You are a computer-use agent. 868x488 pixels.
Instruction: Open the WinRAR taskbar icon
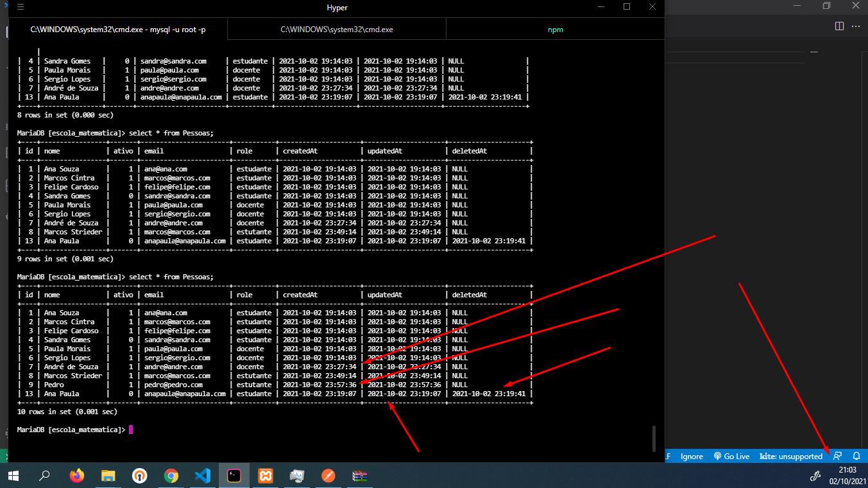[x=360, y=476]
